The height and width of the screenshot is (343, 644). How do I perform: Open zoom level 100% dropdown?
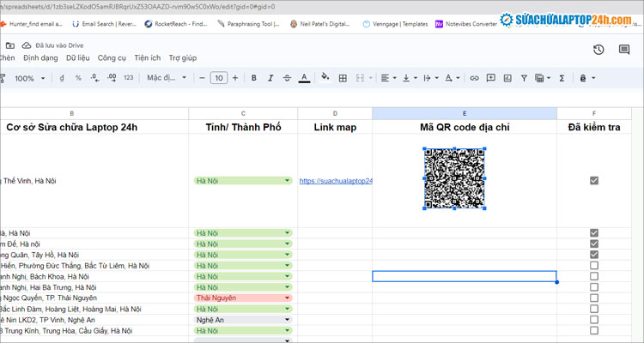coord(29,78)
